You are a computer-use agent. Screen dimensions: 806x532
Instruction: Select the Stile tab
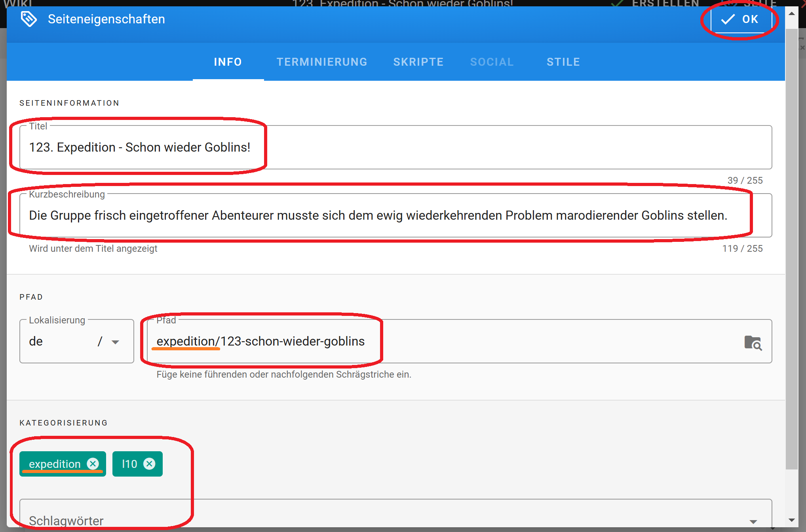tap(563, 62)
